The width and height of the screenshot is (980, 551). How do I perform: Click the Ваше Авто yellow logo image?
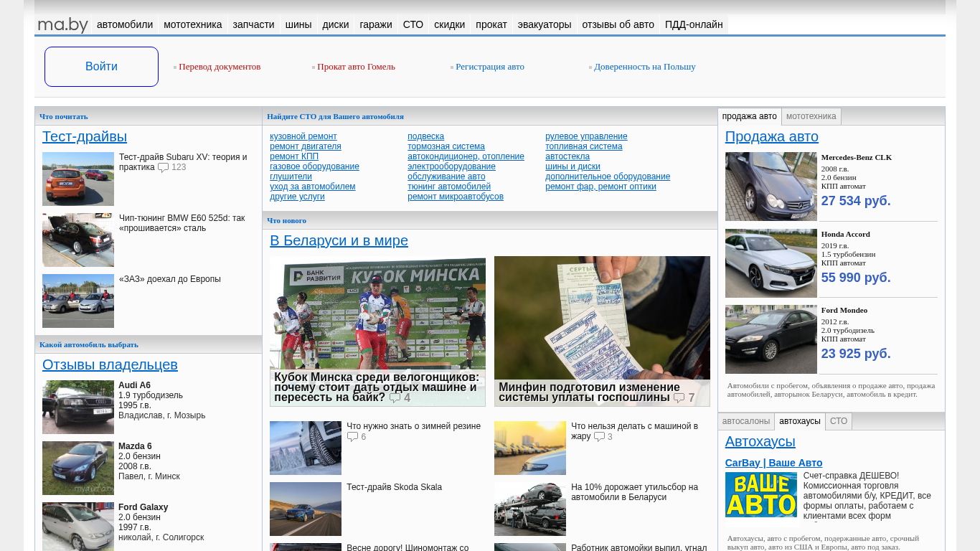[x=761, y=495]
